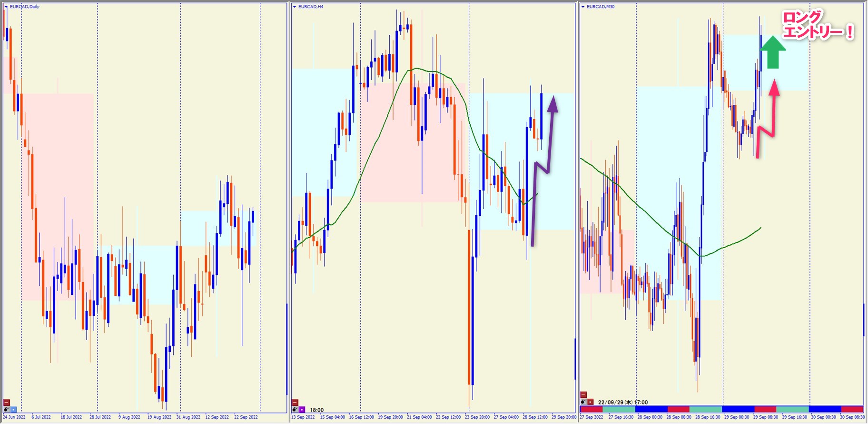This screenshot has height=424, width=868.
Task: Click the red minus button on H4 chart
Action: click(x=295, y=403)
